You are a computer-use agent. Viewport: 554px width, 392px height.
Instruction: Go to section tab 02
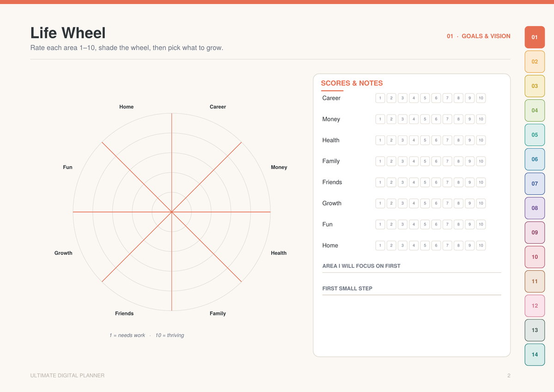tap(535, 61)
